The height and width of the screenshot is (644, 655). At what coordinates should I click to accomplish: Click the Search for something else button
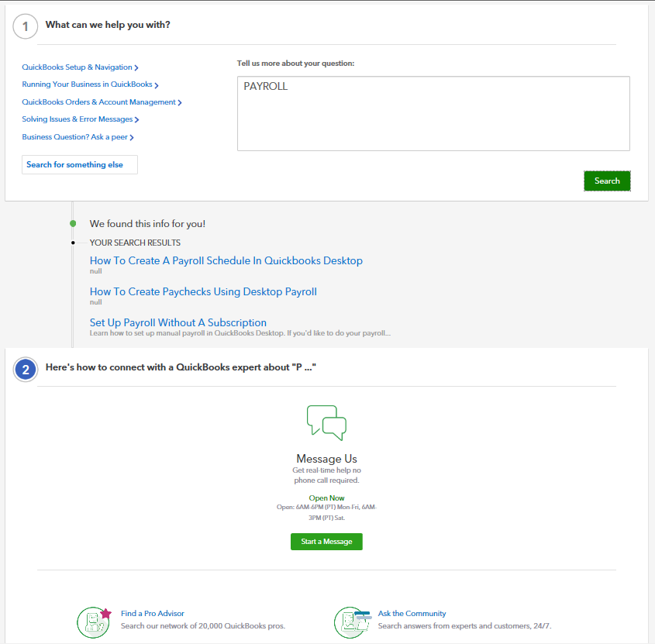point(80,164)
